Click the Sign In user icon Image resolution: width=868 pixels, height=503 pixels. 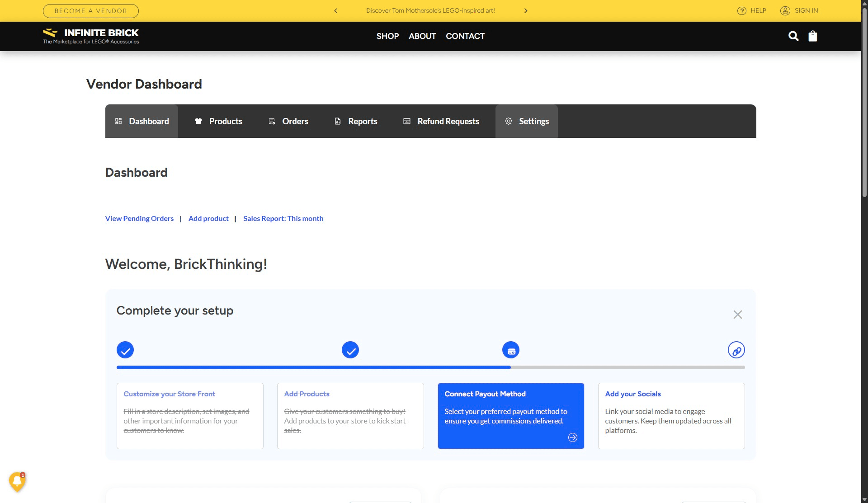pyautogui.click(x=785, y=11)
